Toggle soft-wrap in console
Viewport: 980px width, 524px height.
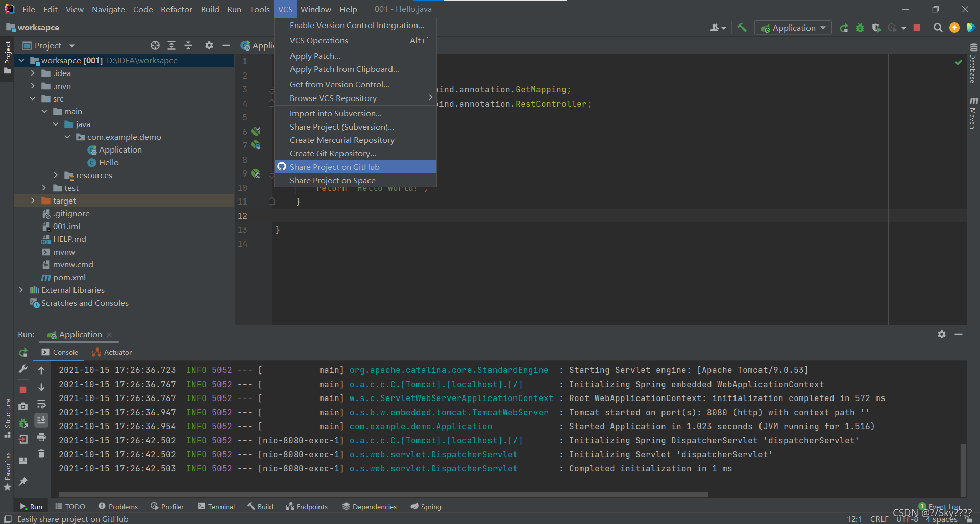tap(41, 404)
